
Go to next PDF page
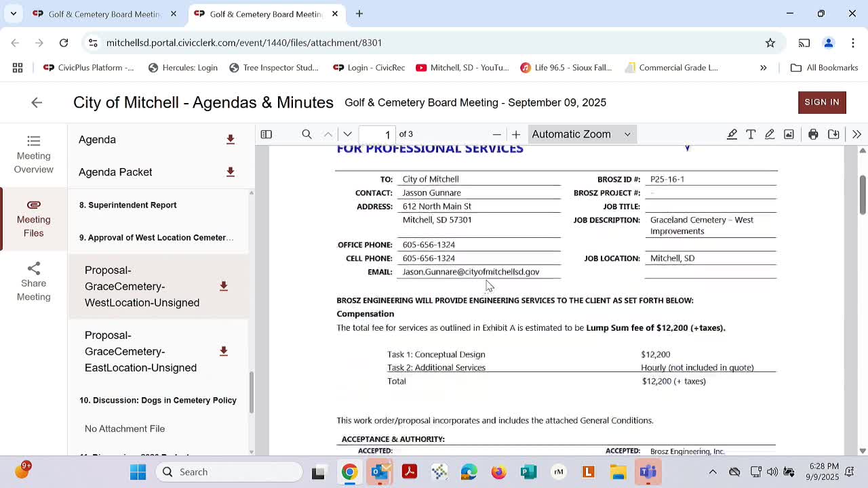(348, 134)
